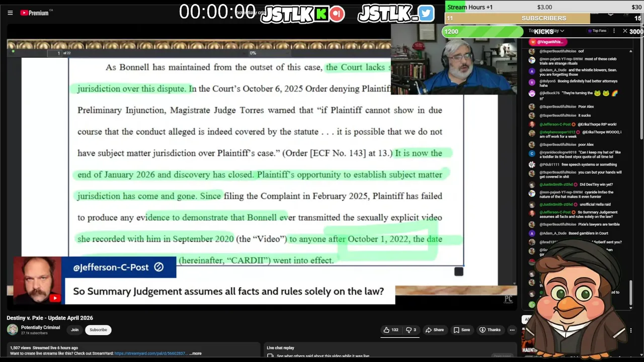Click the Kick logo icon in overlay
Viewport: 644px width, 362px height.
(320, 14)
